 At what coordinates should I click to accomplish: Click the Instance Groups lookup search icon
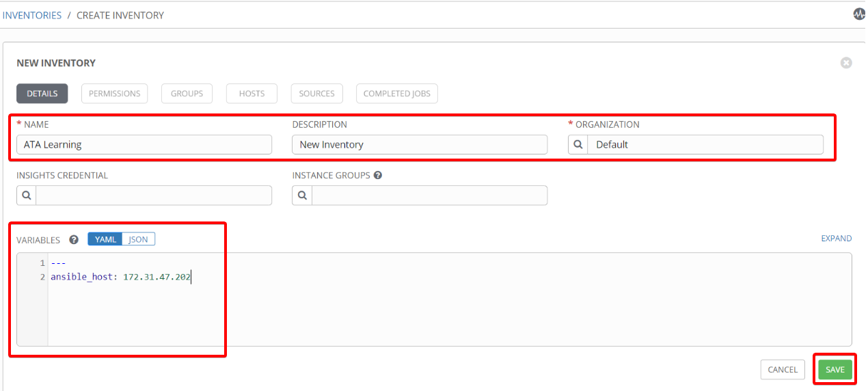pyautogui.click(x=301, y=195)
